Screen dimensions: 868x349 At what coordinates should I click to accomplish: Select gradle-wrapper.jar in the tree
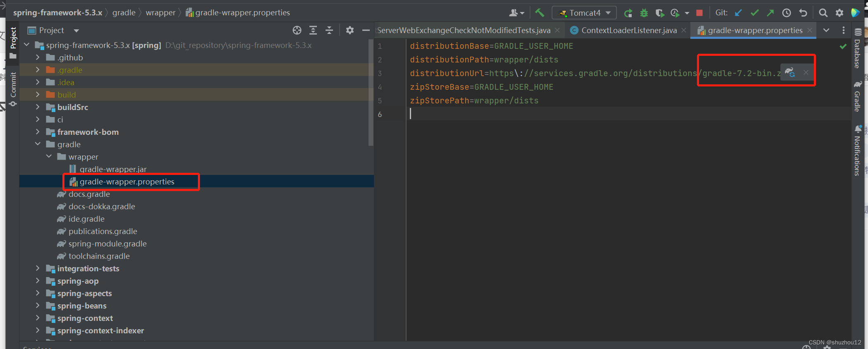(113, 169)
